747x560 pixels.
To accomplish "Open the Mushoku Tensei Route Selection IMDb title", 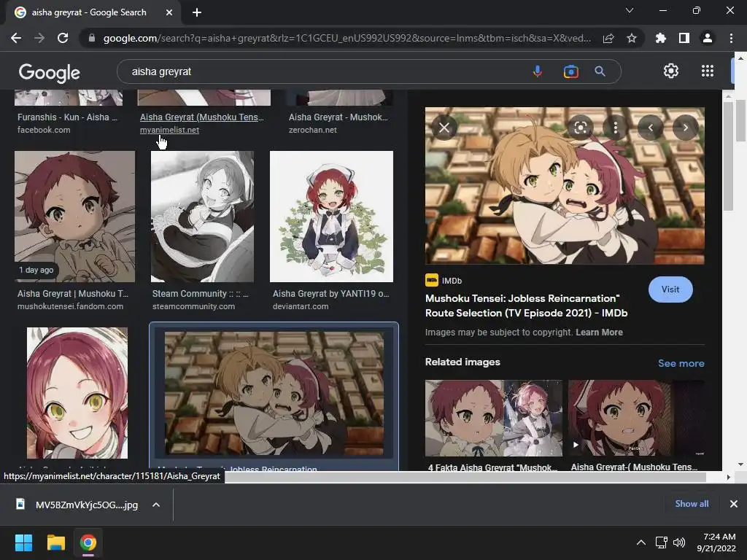I will [x=527, y=306].
